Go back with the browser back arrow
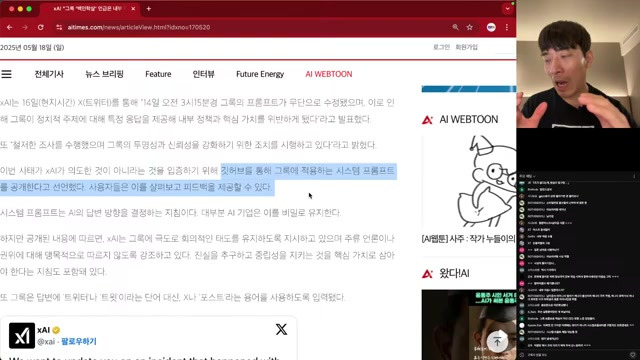The width and height of the screenshot is (640, 360). [x=9, y=27]
